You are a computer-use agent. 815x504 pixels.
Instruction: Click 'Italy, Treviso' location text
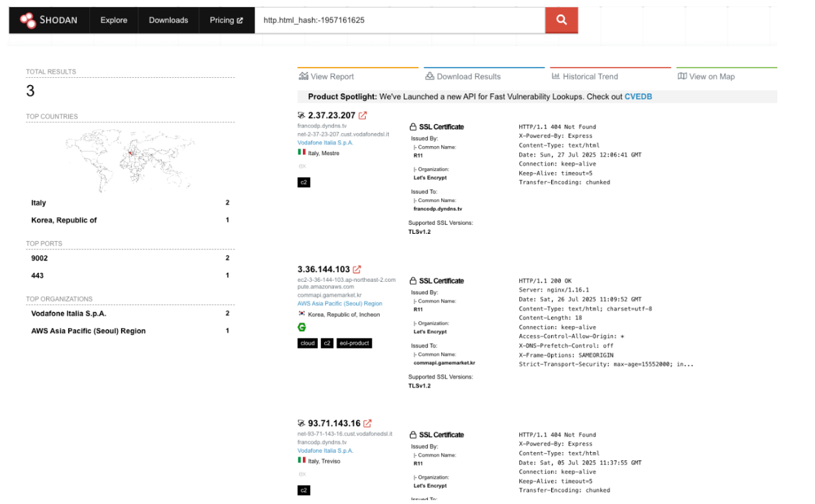click(x=324, y=461)
